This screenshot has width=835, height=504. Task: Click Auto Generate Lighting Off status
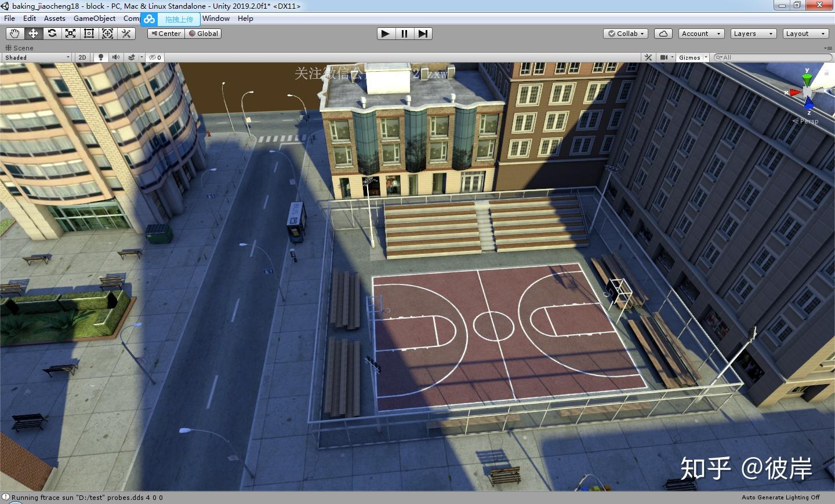click(780, 497)
